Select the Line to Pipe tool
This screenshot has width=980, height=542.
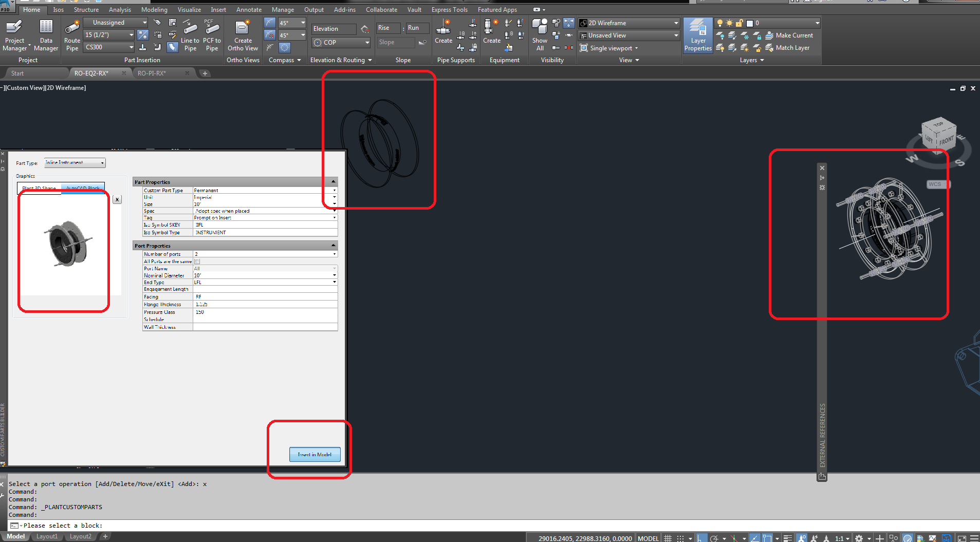click(190, 34)
